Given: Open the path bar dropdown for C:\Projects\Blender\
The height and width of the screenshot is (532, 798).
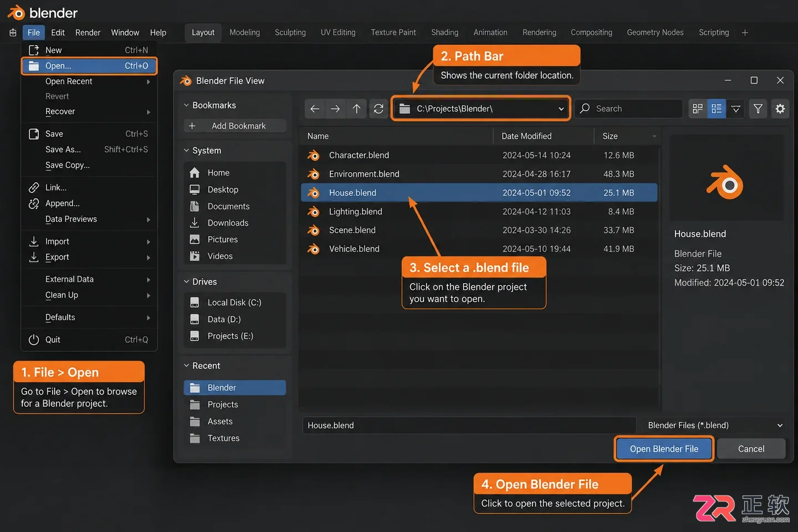Looking at the screenshot, I should pyautogui.click(x=561, y=109).
